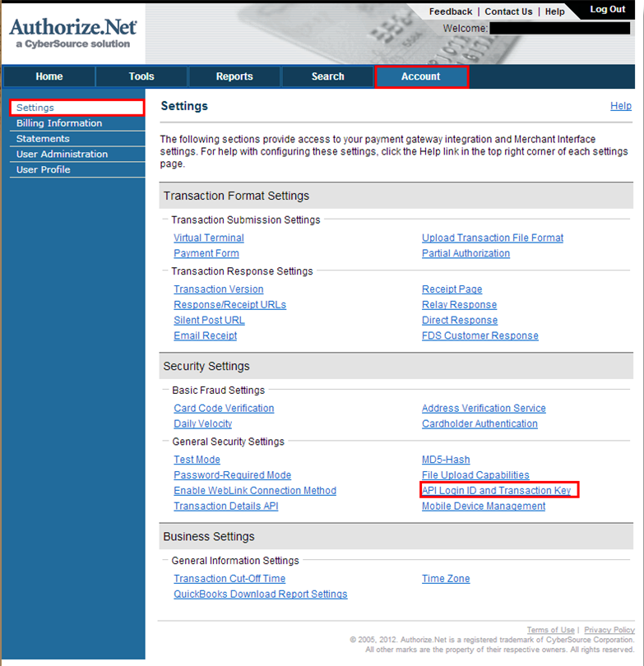Open the Privacy Policy link
Image resolution: width=644 pixels, height=666 pixels.
pyautogui.click(x=609, y=630)
